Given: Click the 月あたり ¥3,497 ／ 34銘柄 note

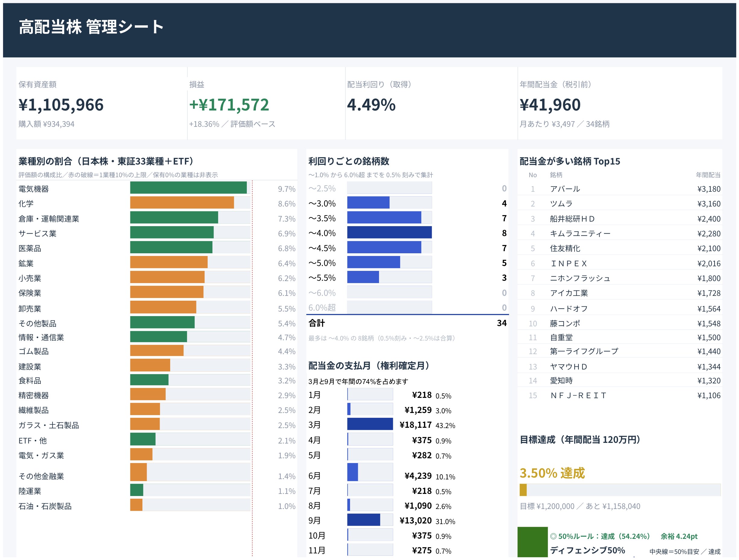Looking at the screenshot, I should tap(565, 124).
